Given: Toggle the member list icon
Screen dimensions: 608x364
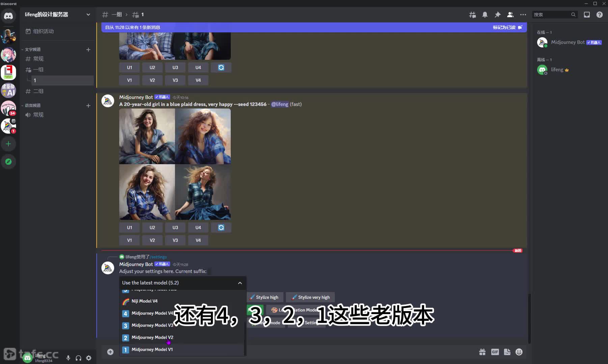Looking at the screenshot, I should [x=510, y=14].
